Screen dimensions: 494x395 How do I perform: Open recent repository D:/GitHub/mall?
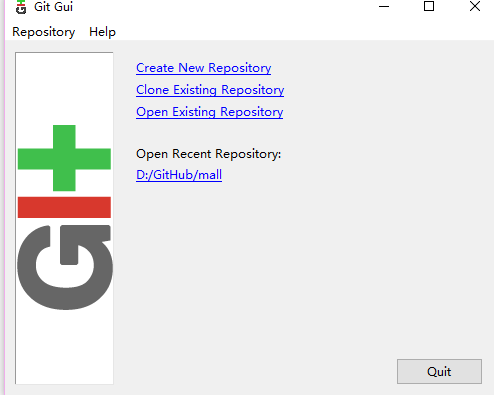click(179, 175)
